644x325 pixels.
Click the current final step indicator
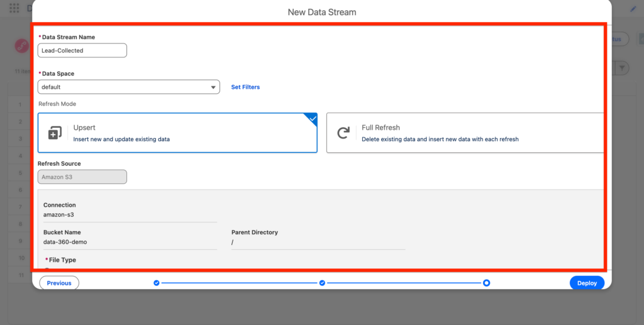(x=487, y=283)
